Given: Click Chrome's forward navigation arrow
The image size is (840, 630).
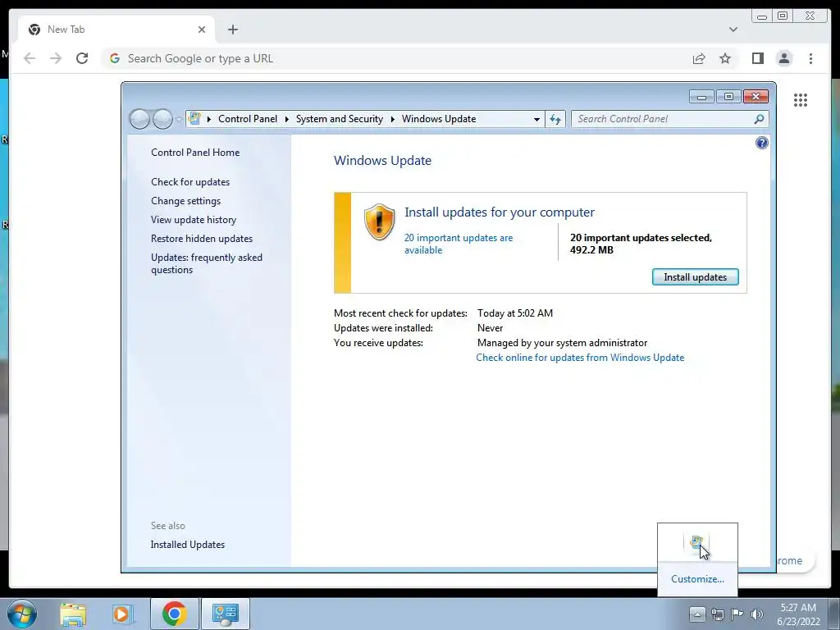Looking at the screenshot, I should 56,58.
